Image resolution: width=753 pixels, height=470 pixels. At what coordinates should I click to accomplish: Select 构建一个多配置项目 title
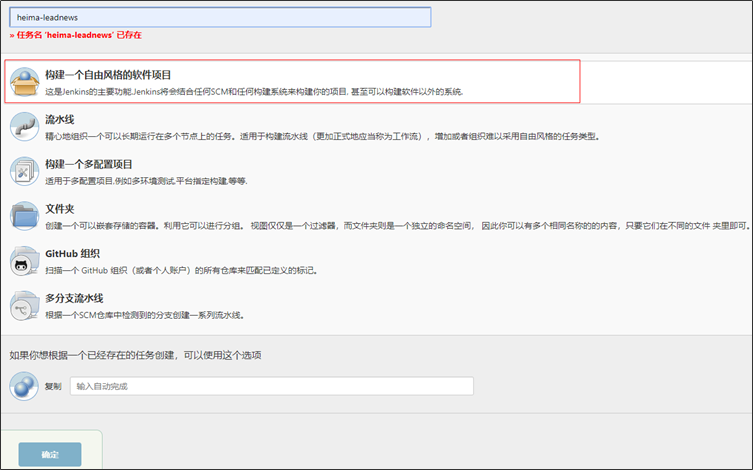[x=103, y=164]
